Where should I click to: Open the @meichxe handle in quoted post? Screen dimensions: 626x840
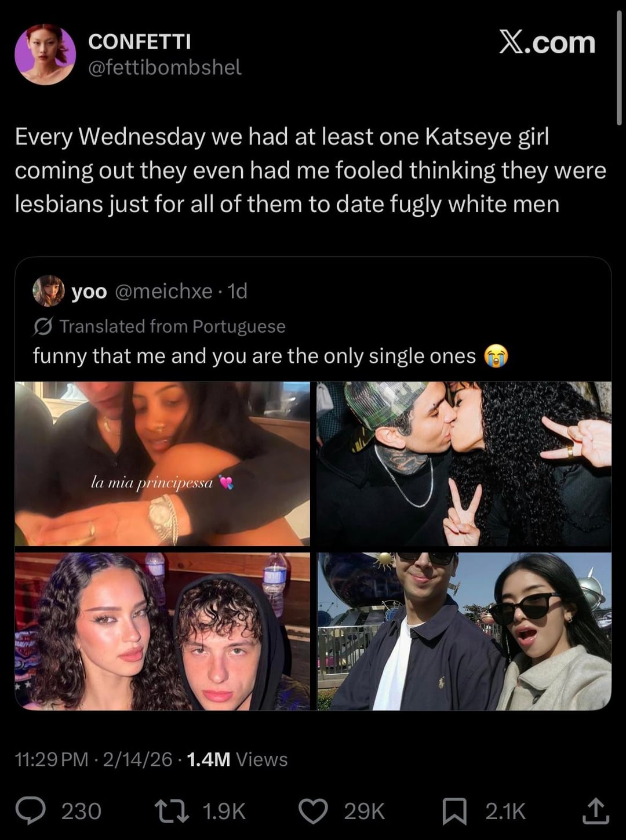[x=163, y=291]
